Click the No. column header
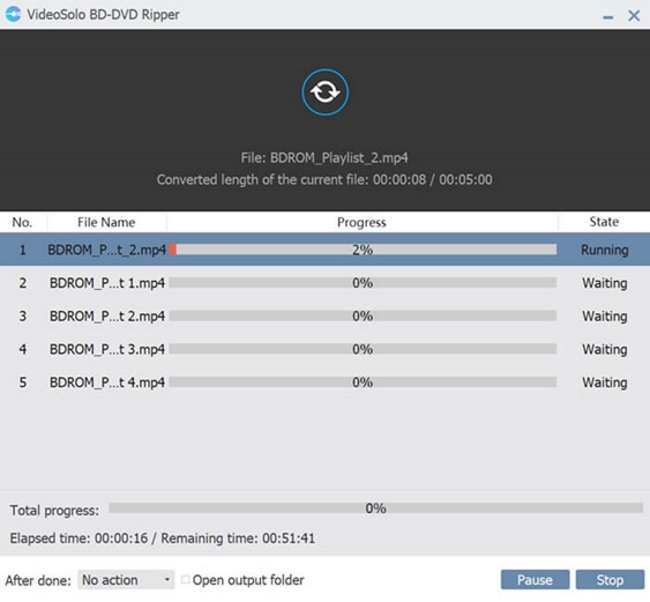Viewport: 650px width, 602px height. click(22, 223)
